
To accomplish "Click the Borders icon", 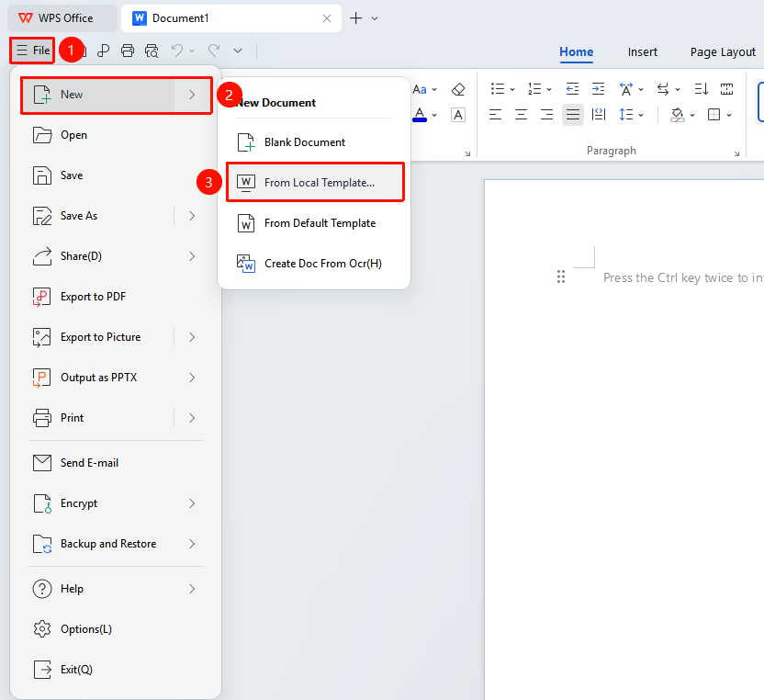I will (x=713, y=115).
